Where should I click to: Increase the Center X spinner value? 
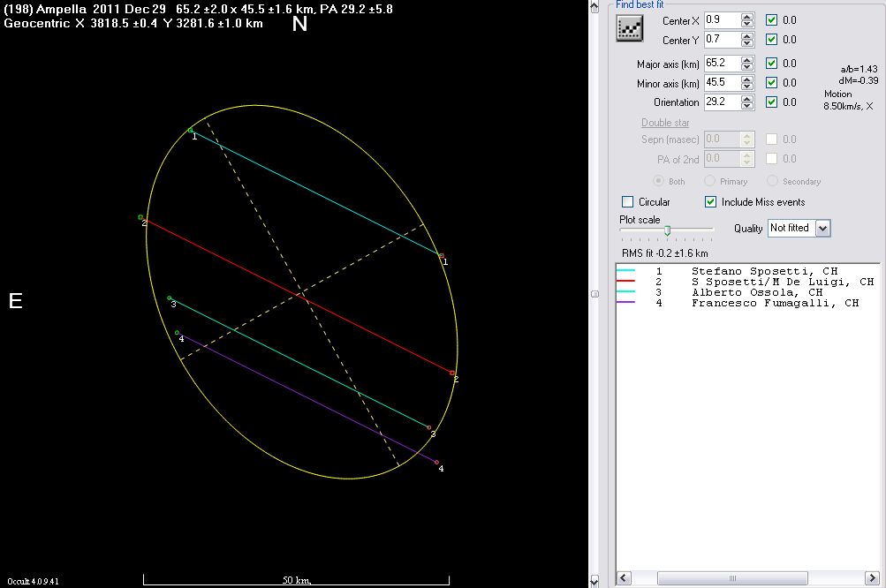tap(747, 17)
